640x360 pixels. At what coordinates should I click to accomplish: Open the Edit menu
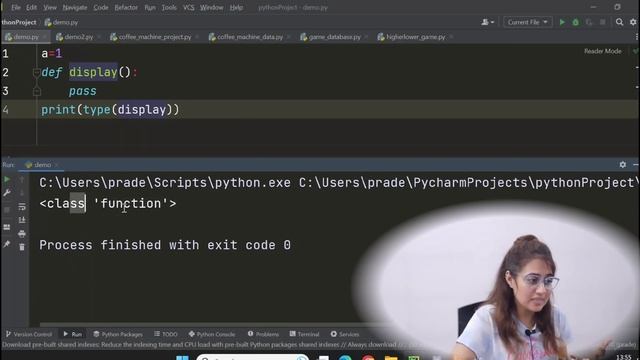pos(31,7)
